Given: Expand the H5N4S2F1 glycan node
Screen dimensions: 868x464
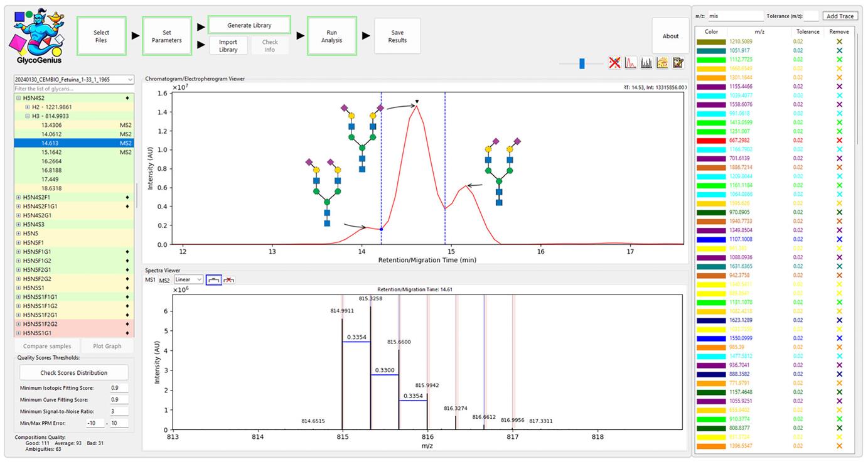Looking at the screenshot, I should click(x=18, y=197).
